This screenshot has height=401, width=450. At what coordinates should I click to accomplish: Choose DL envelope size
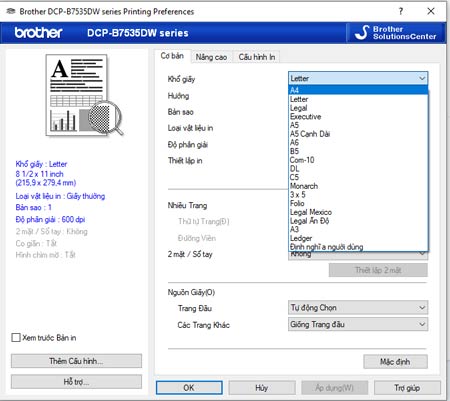coord(358,168)
